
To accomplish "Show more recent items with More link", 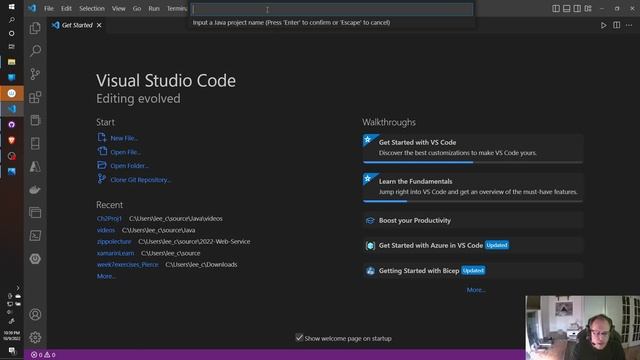I will pyautogui.click(x=106, y=276).
